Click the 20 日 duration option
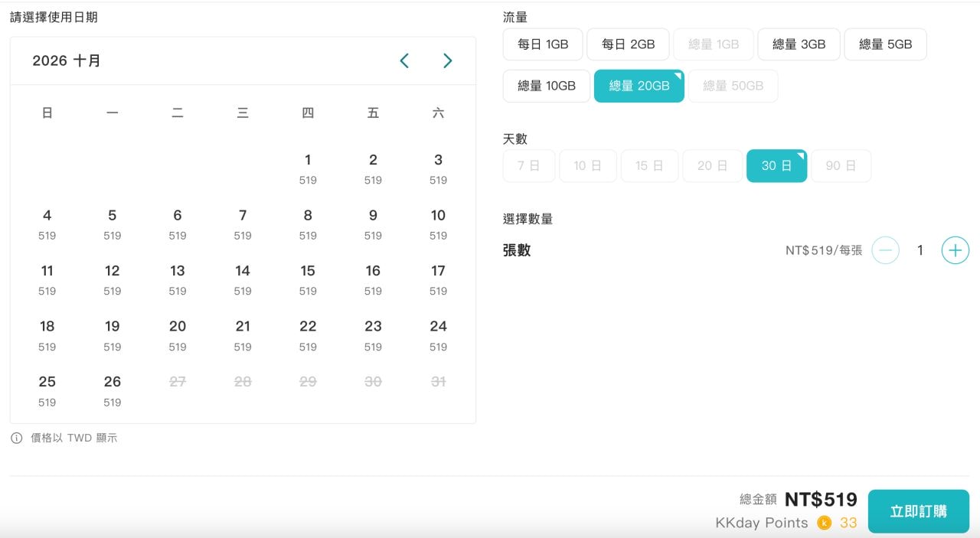The height and width of the screenshot is (538, 980). pyautogui.click(x=712, y=166)
